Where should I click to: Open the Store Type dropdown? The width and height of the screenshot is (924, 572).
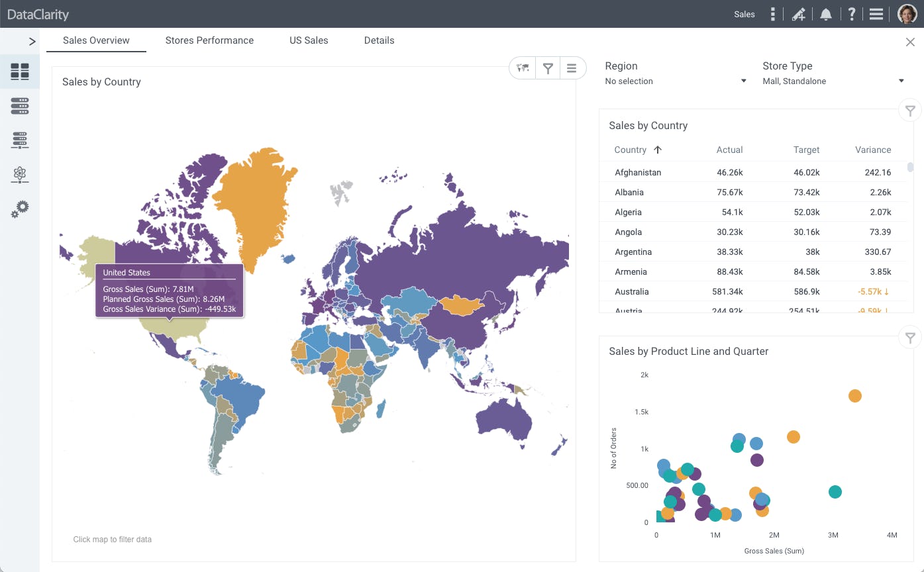(901, 81)
